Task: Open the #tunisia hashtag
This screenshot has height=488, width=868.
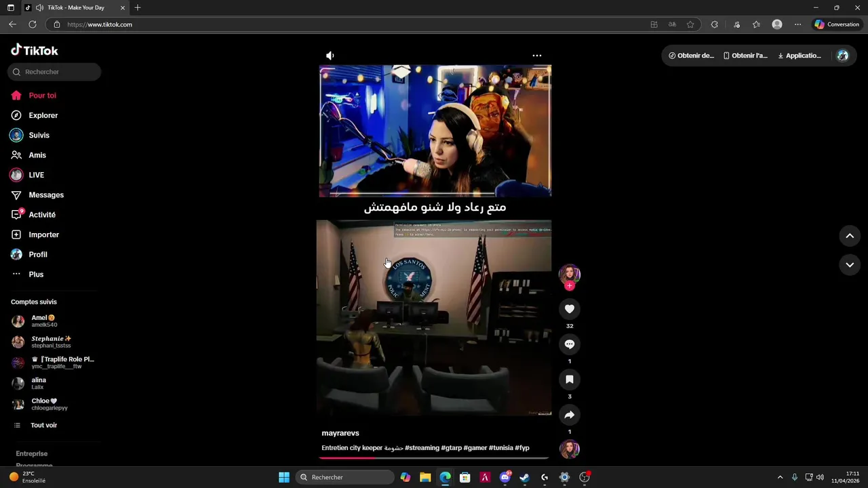Action: pyautogui.click(x=500, y=448)
